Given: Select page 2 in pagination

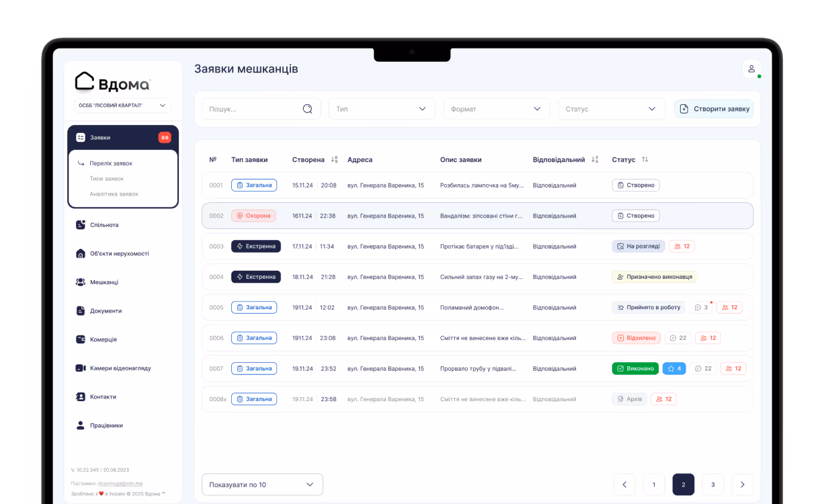Looking at the screenshot, I should pos(684,485).
